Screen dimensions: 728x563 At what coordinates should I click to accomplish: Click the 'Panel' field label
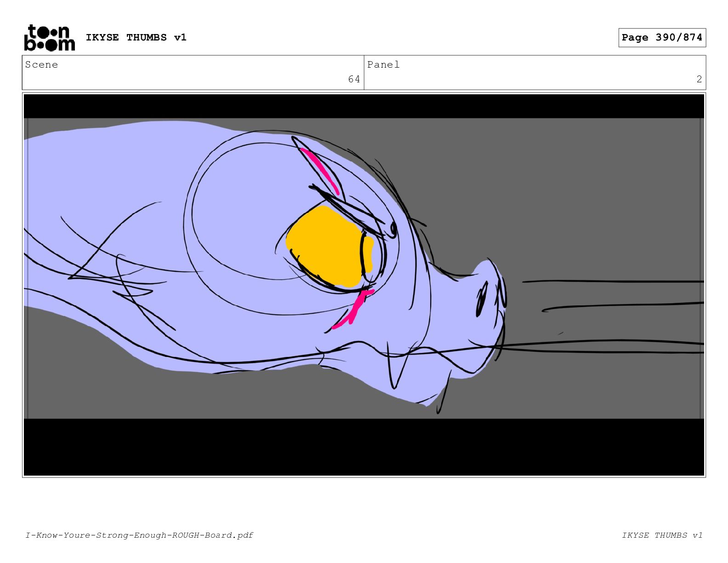(x=383, y=65)
